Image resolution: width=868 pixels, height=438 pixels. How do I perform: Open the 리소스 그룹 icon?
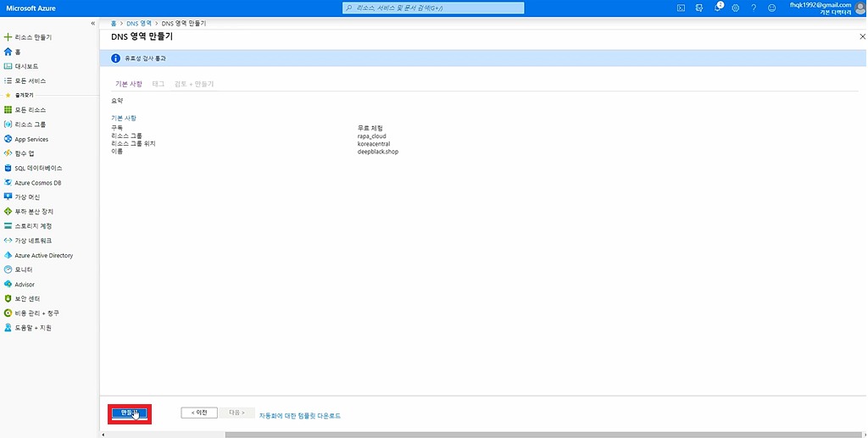tap(8, 125)
